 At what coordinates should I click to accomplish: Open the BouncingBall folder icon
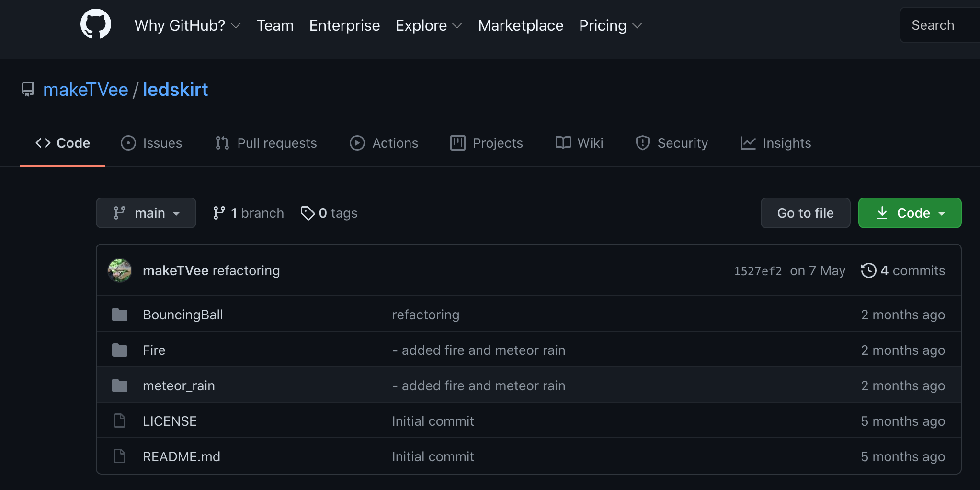pyautogui.click(x=120, y=315)
